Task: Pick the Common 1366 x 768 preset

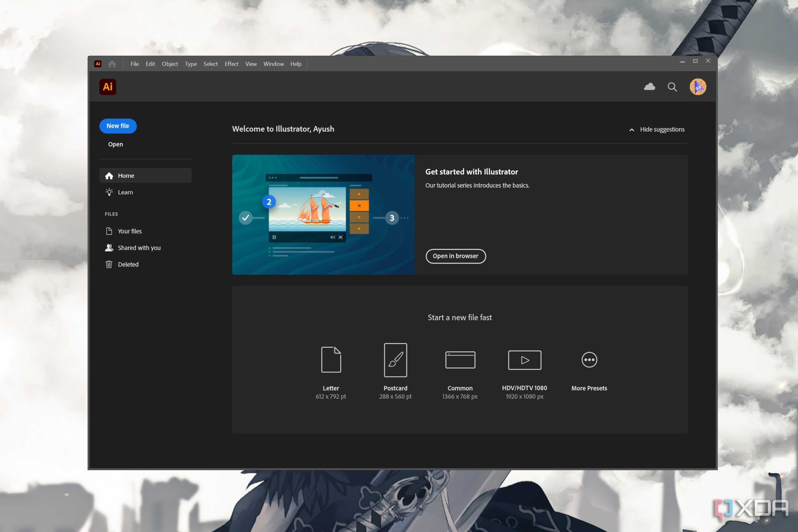Action: click(460, 360)
